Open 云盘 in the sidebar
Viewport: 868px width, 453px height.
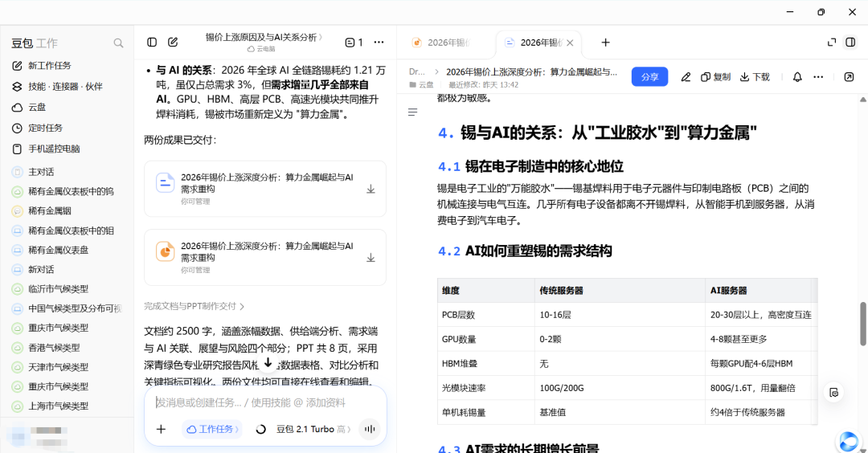[x=67, y=108]
